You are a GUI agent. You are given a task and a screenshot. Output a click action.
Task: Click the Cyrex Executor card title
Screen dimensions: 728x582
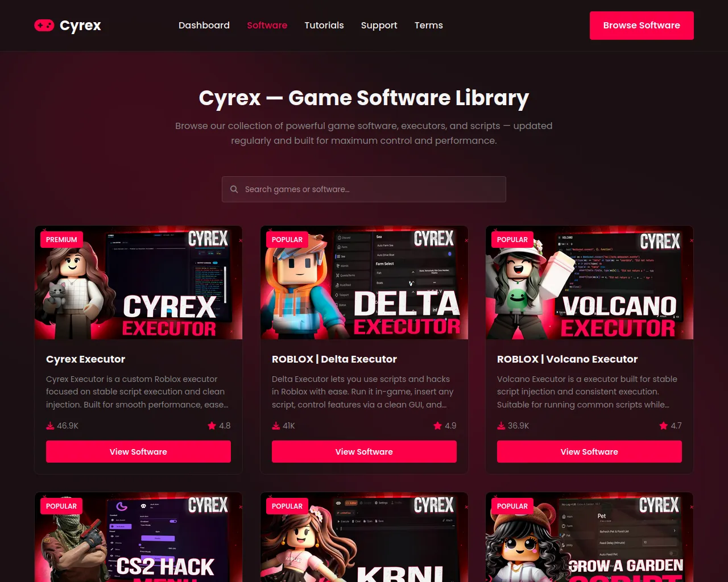coord(85,359)
